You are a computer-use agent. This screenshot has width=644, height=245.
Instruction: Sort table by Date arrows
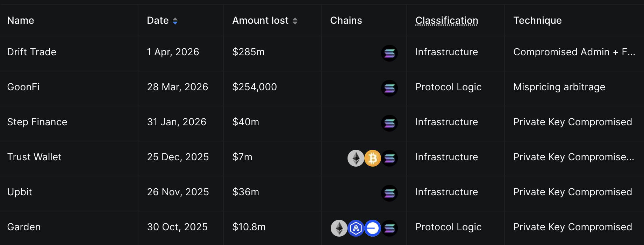(x=175, y=21)
